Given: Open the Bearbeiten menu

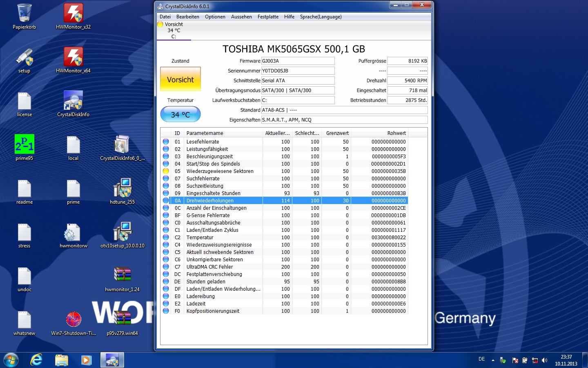Looking at the screenshot, I should pyautogui.click(x=188, y=17).
